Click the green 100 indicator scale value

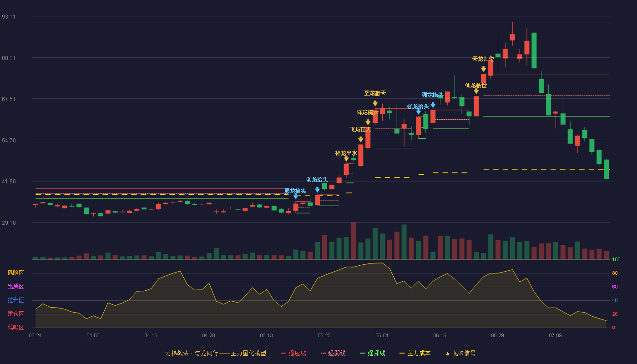[x=616, y=260]
